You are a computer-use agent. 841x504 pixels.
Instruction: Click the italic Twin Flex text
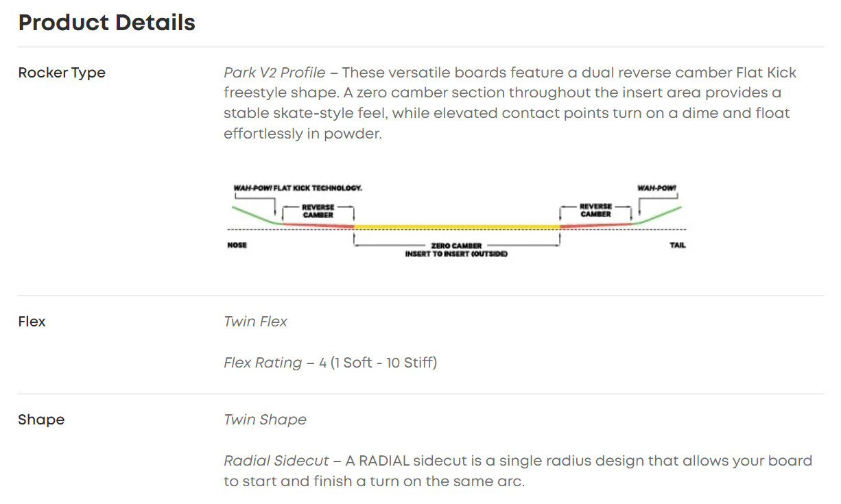255,322
